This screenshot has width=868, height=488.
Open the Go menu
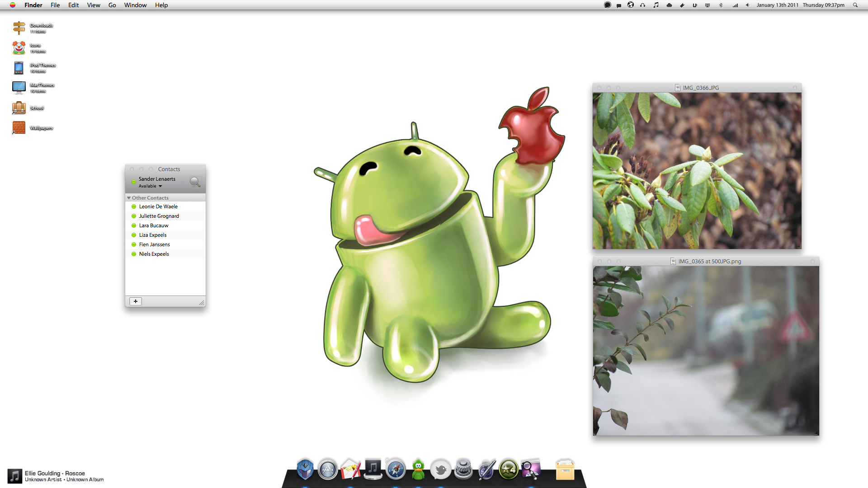click(x=112, y=5)
